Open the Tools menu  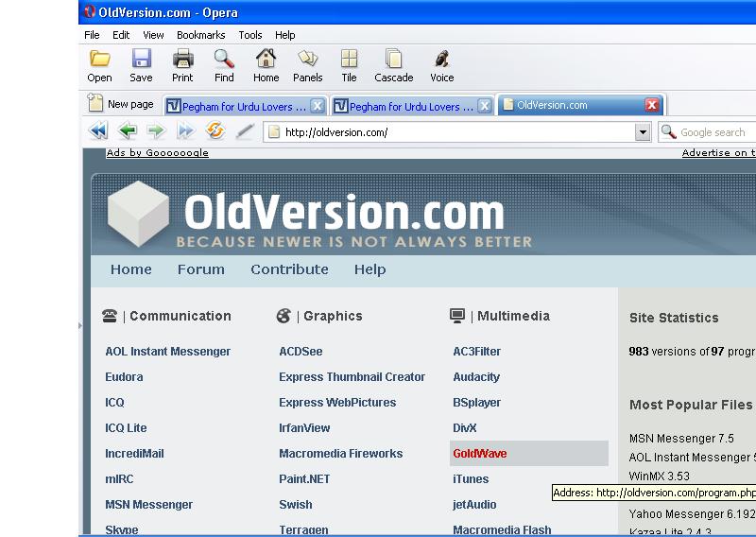(x=250, y=35)
